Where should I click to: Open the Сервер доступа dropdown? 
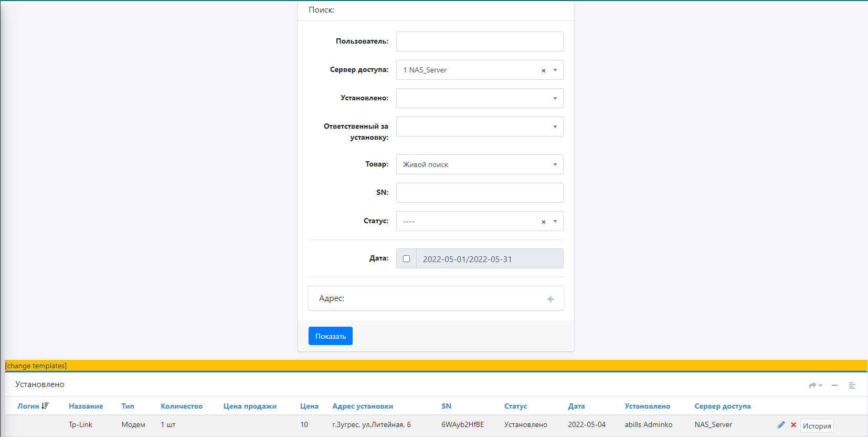click(x=555, y=70)
